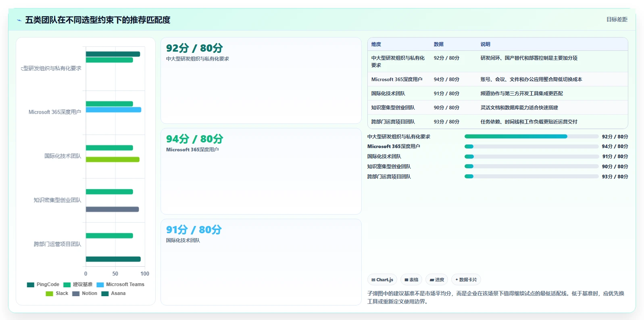
Task: Click the 目标差距 label in header
Action: [x=617, y=19]
